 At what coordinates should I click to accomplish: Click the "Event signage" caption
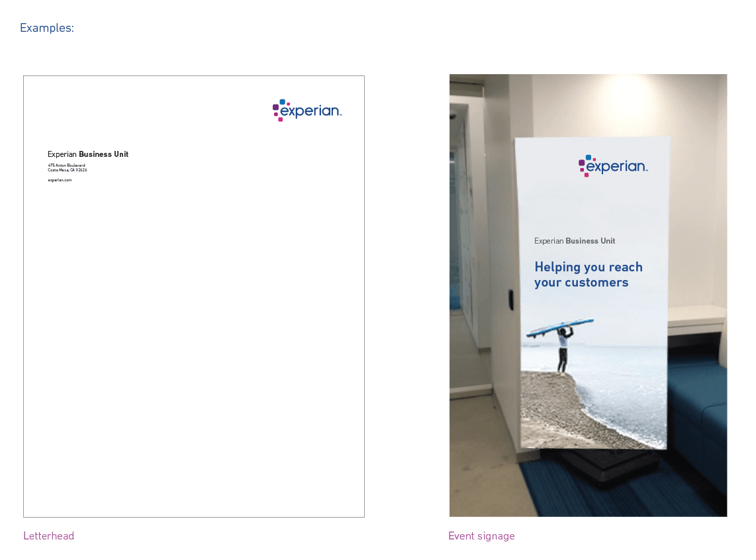click(481, 536)
